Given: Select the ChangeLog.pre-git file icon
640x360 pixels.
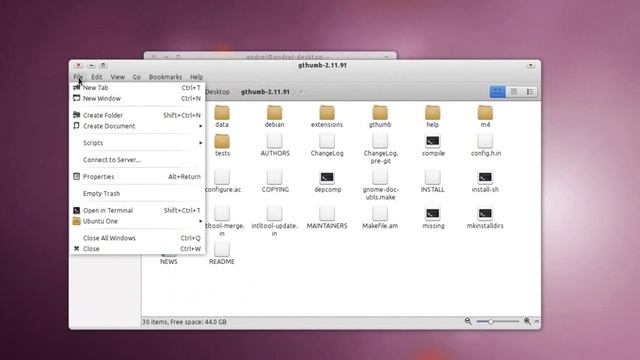Looking at the screenshot, I should pos(380,141).
